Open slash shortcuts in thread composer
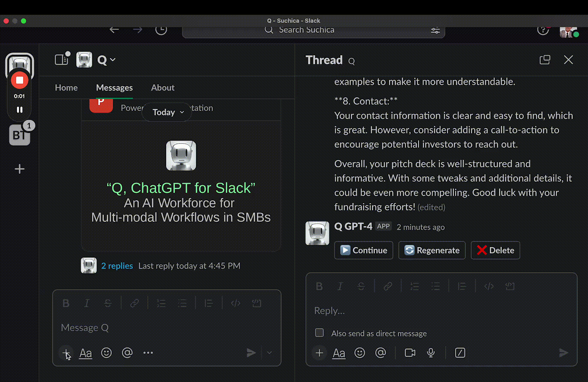 [x=460, y=353]
